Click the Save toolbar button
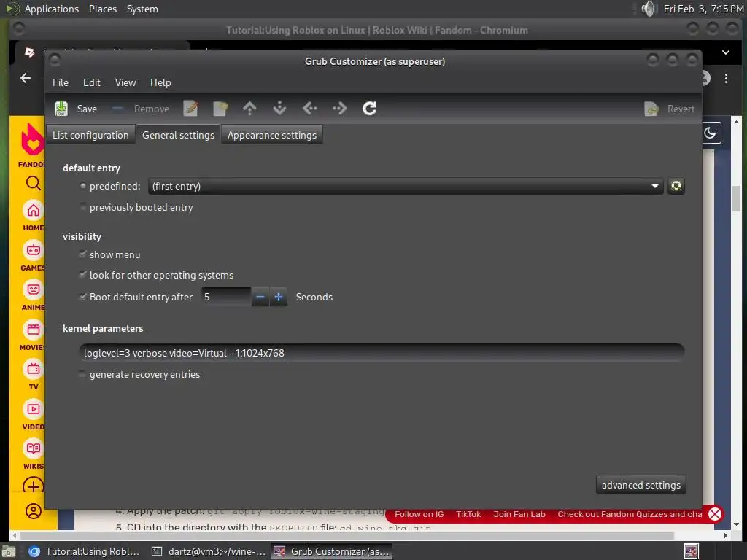Viewport: 747px width, 560px height. [x=76, y=109]
